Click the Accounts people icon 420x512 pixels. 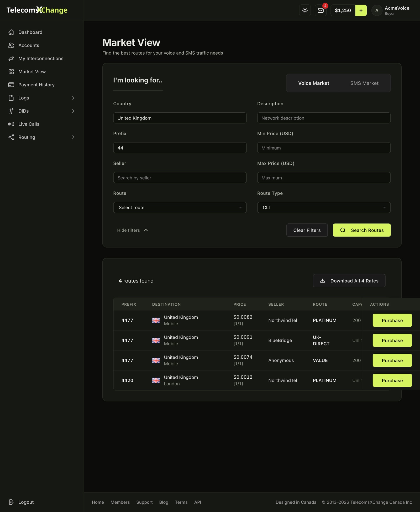coord(11,45)
